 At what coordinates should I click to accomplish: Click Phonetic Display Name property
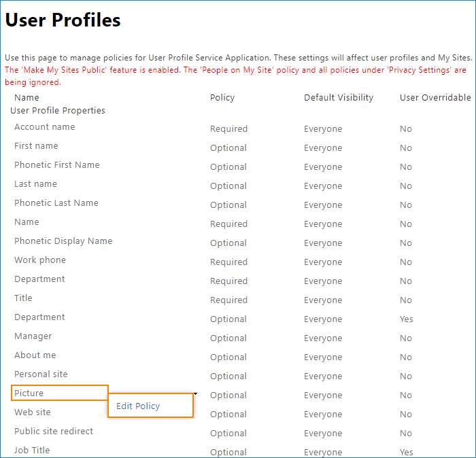pos(63,241)
